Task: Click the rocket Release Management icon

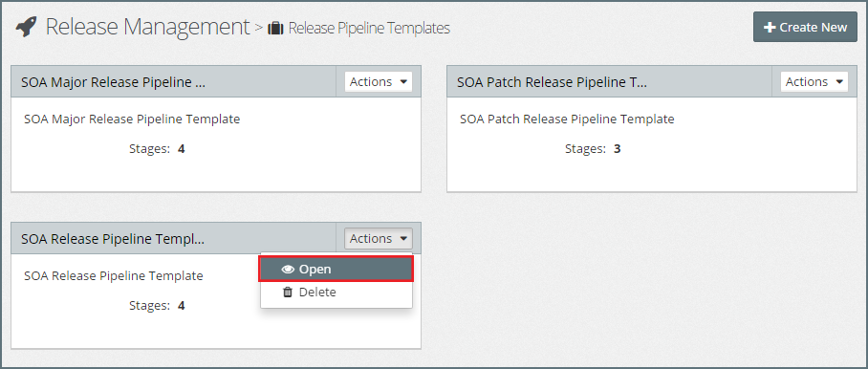Action: (27, 27)
